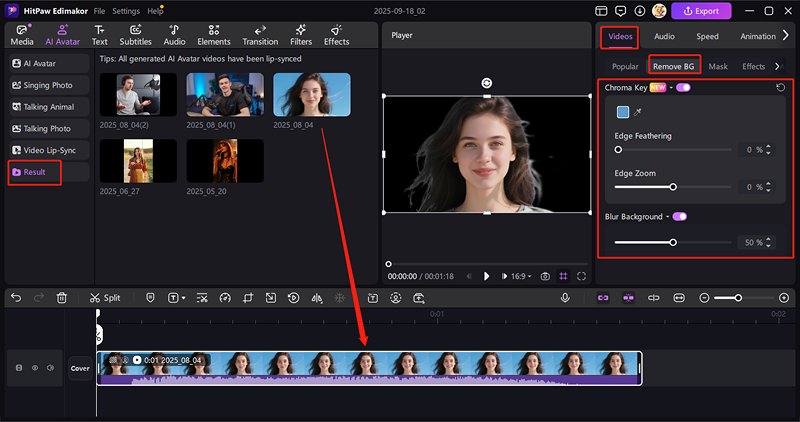Adjust the timeline zoom slider
This screenshot has width=800, height=422.
click(x=738, y=298)
